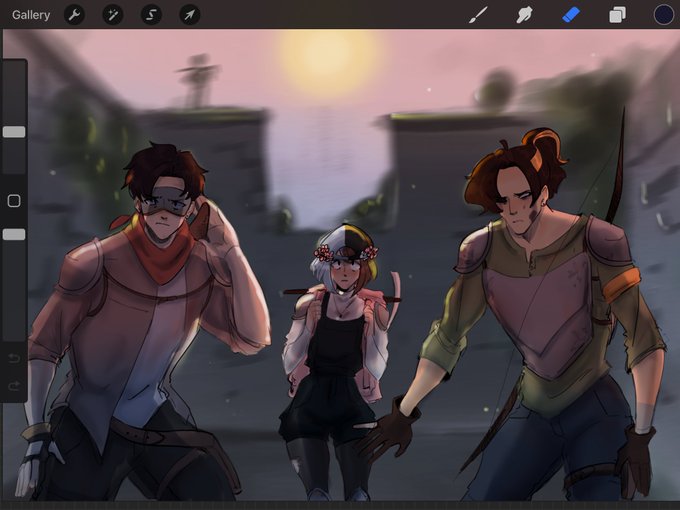Tap the square modify button in sidebar
Image resolution: width=680 pixels, height=510 pixels.
click(x=14, y=201)
